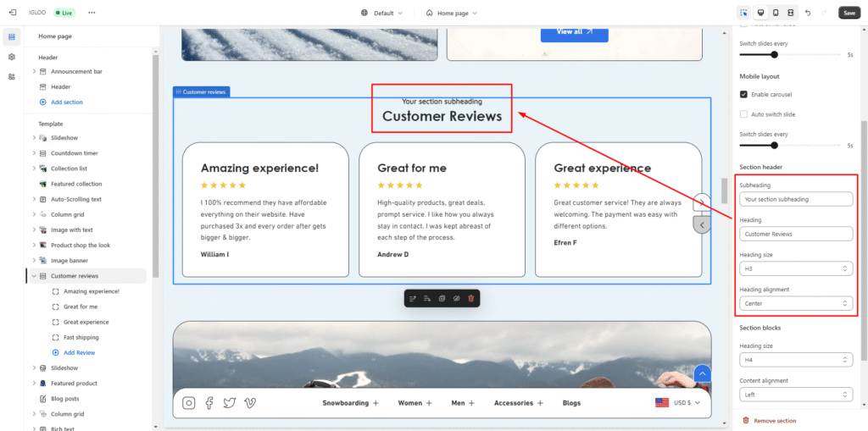The image size is (868, 431).
Task: Open the Content alignment Left dropdown
Action: (x=795, y=394)
